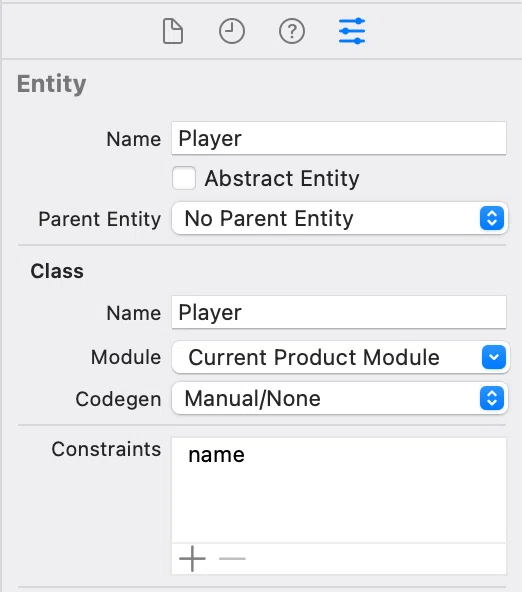Open the Codegen popup menu
The width and height of the screenshot is (522, 592).
pyautogui.click(x=339, y=398)
